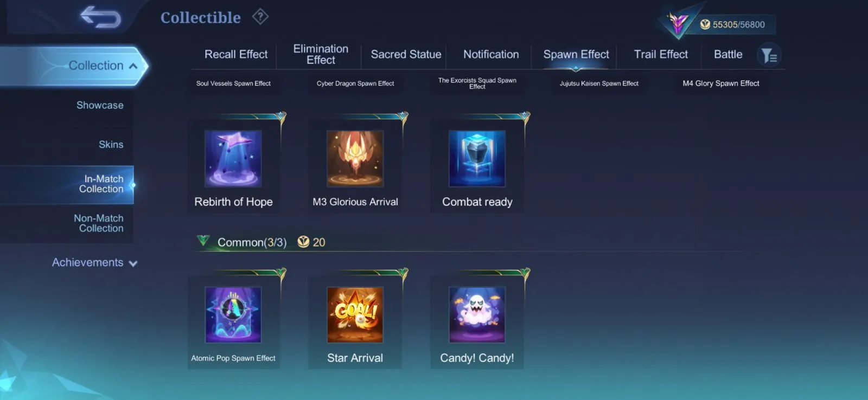Pick the Candy! Candy! ghost icon

pyautogui.click(x=477, y=314)
